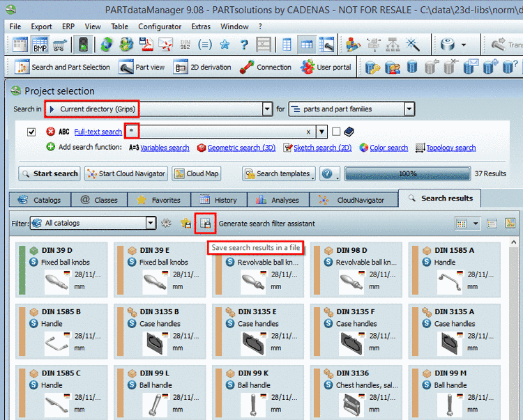Viewport: 523px width, 420px height.
Task: Click the traffic light status icon
Action: [x=83, y=45]
